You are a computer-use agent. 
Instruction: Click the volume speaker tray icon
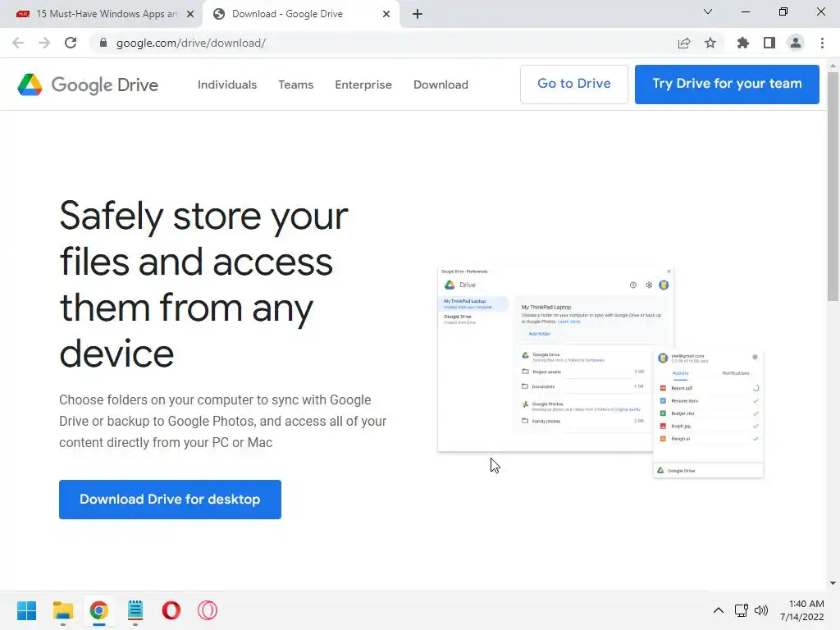click(761, 610)
